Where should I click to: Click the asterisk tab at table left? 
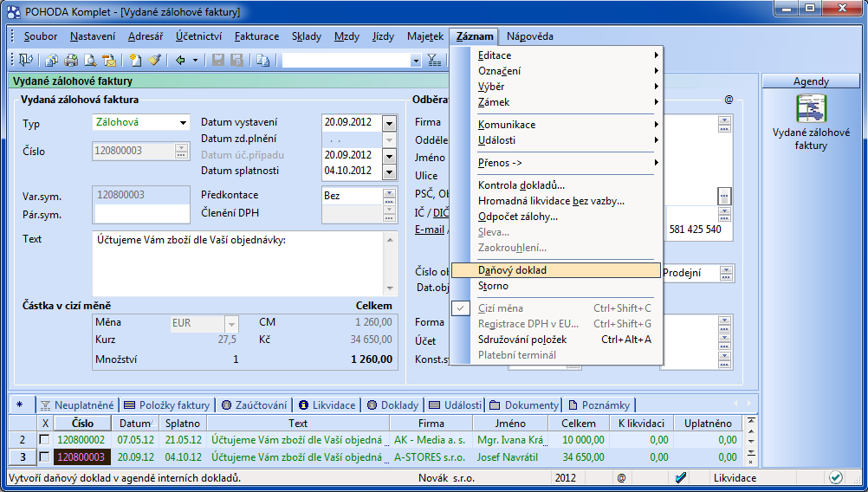click(20, 405)
